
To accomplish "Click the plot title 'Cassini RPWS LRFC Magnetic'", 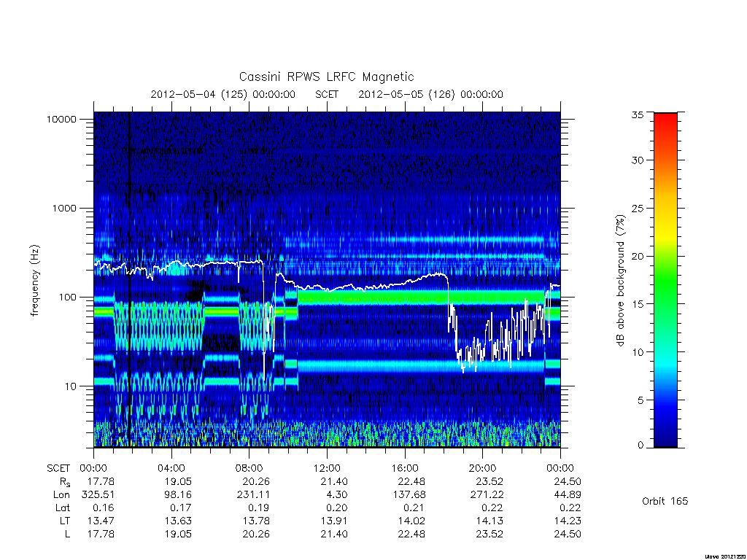I will (326, 77).
